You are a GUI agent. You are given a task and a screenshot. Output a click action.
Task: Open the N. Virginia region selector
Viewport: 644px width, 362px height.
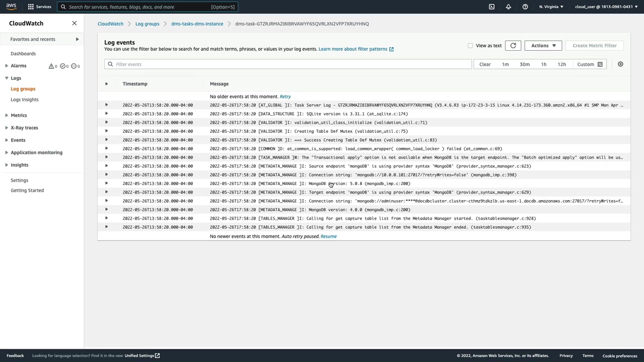[x=551, y=7]
